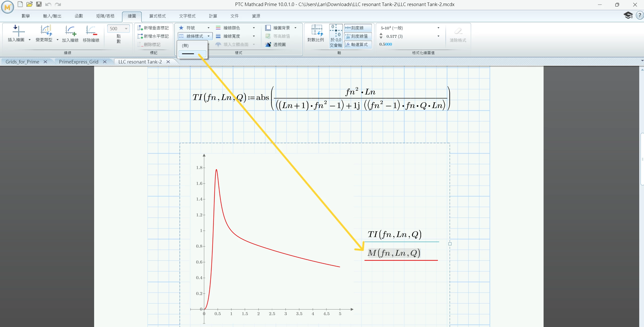
Task: Open the point count 500 combo box
Action: 126,29
